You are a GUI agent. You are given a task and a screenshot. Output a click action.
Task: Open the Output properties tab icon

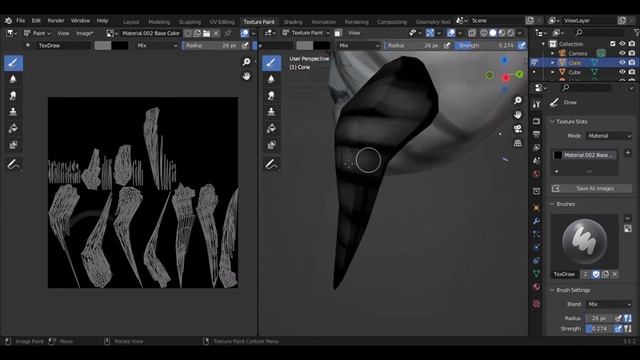(x=536, y=134)
